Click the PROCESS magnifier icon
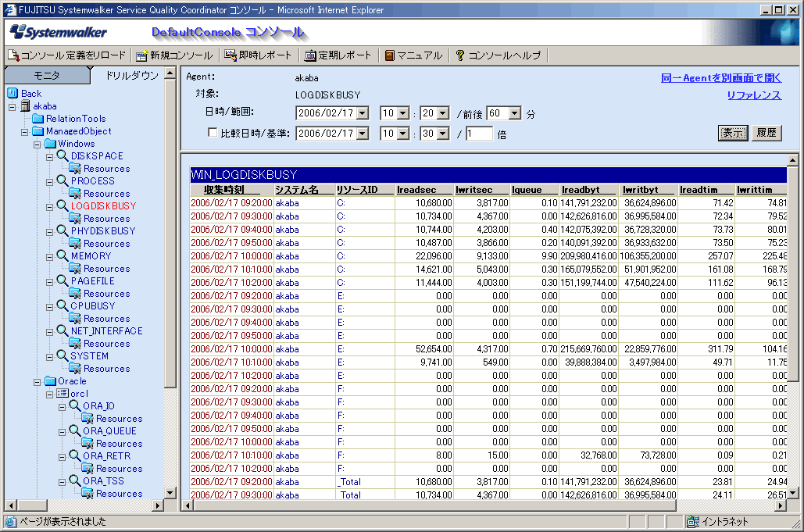Image resolution: width=804 pixels, height=532 pixels. pos(63,180)
